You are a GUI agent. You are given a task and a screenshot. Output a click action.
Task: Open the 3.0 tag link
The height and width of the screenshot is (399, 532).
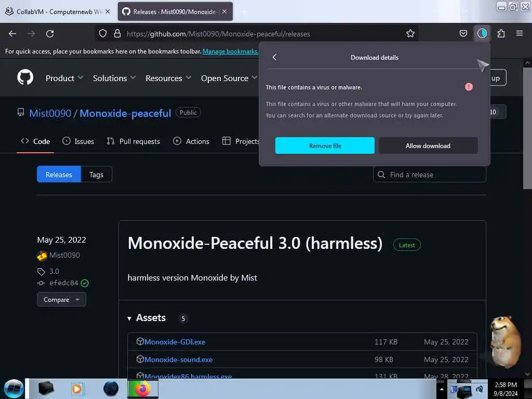(54, 271)
